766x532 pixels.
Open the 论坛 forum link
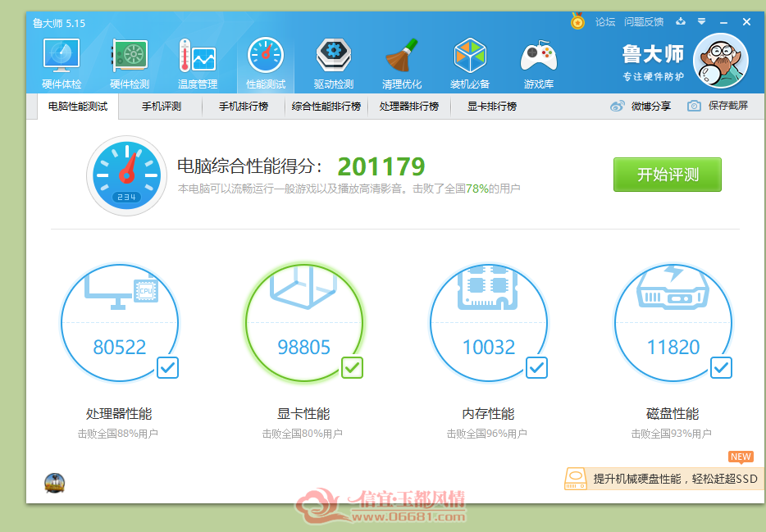point(604,22)
